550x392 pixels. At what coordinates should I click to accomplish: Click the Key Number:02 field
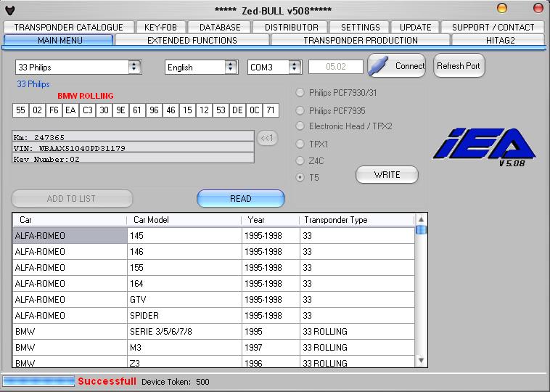tap(133, 158)
